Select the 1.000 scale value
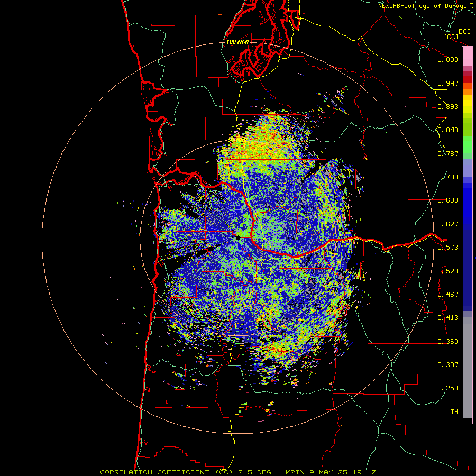The width and height of the screenshot is (476, 476). (448, 59)
